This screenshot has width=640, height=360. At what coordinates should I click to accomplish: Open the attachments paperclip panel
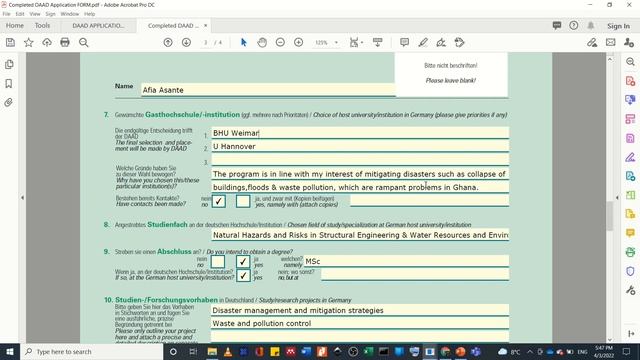pyautogui.click(x=9, y=102)
